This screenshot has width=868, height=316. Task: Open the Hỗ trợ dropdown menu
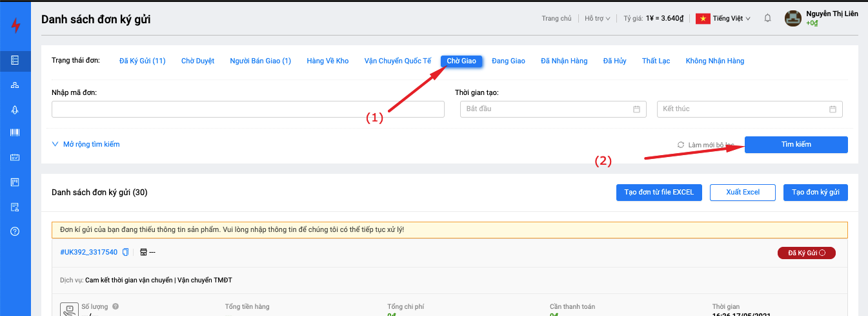[x=598, y=18]
